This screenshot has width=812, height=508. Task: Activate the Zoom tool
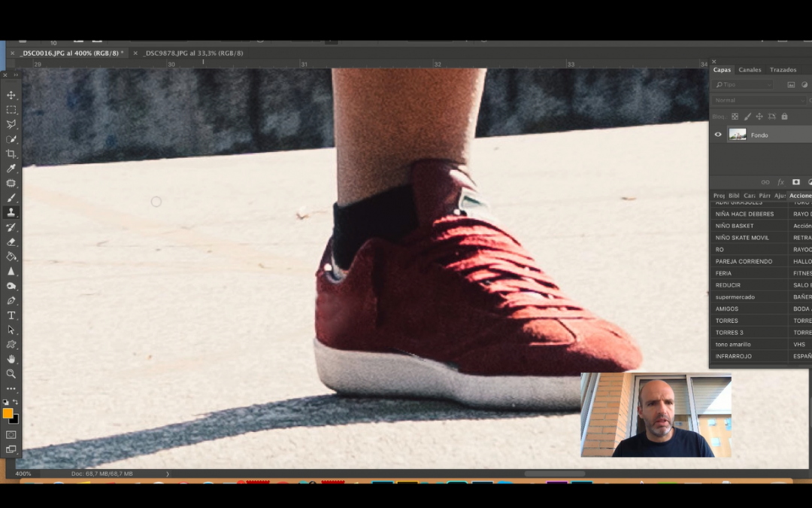click(x=11, y=373)
